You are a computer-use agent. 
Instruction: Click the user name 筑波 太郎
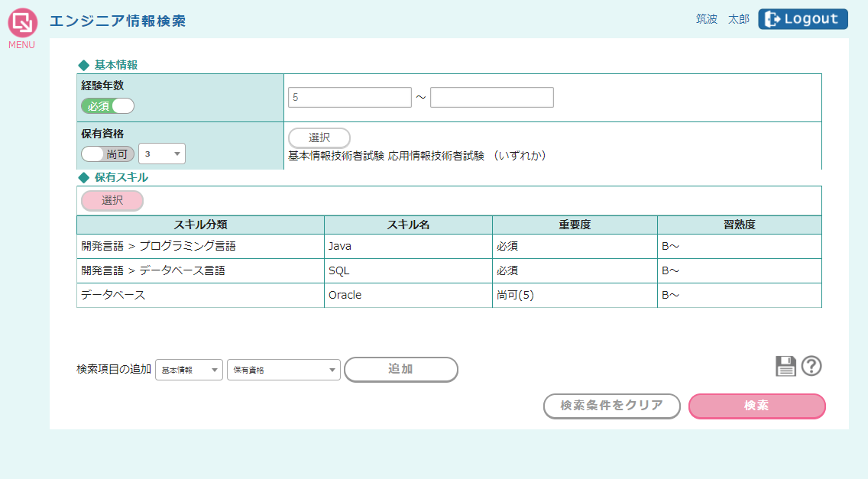click(x=722, y=19)
